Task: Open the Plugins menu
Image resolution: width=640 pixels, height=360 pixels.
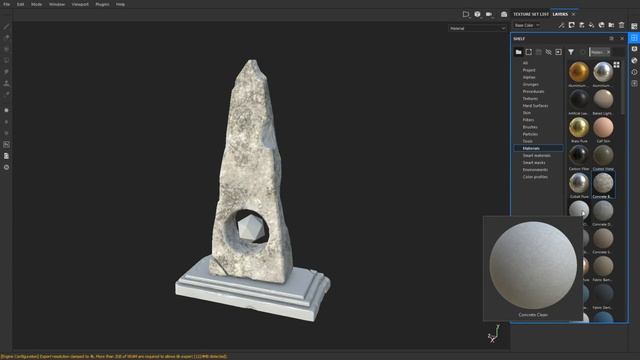Action: (102, 4)
